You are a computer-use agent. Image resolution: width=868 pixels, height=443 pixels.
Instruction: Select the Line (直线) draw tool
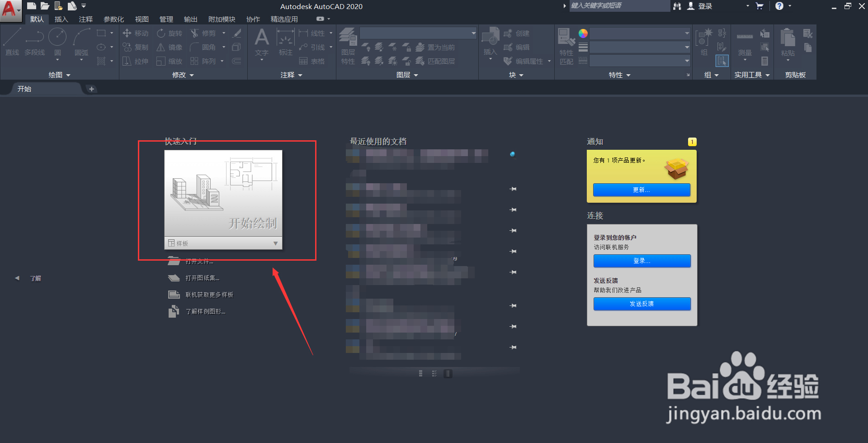click(12, 42)
